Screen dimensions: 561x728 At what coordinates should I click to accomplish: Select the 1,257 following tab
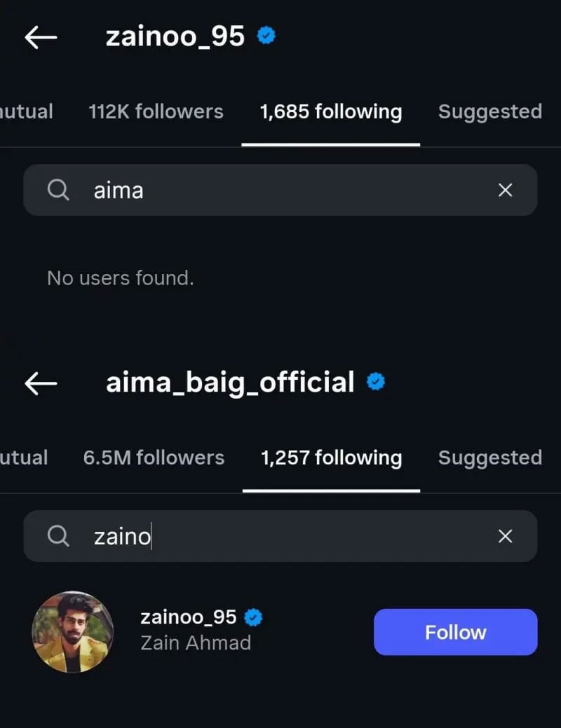coord(331,458)
